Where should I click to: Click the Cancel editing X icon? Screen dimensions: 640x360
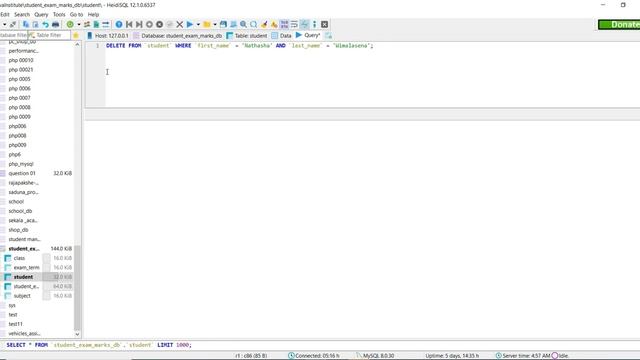180,24
